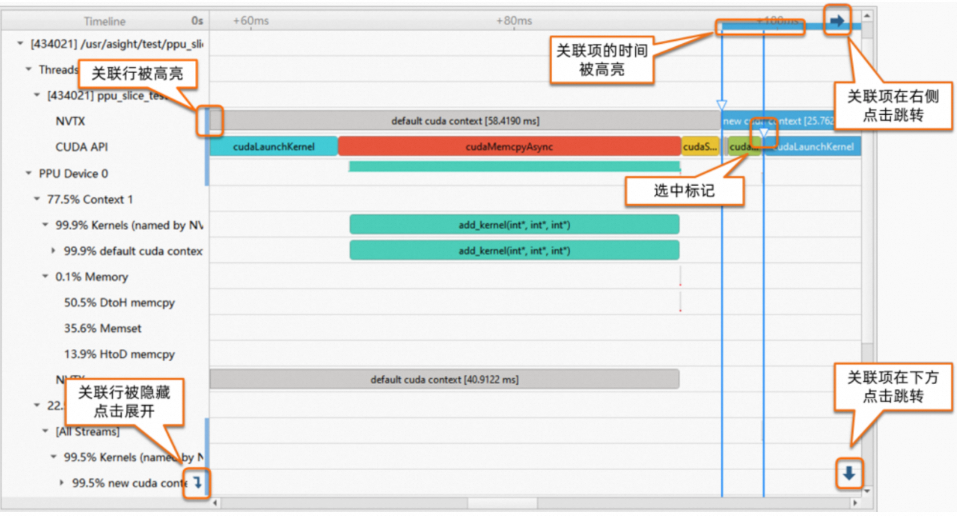The image size is (957, 516).
Task: Collapse the [434021] /usr/asight/test process node
Action: (20, 43)
